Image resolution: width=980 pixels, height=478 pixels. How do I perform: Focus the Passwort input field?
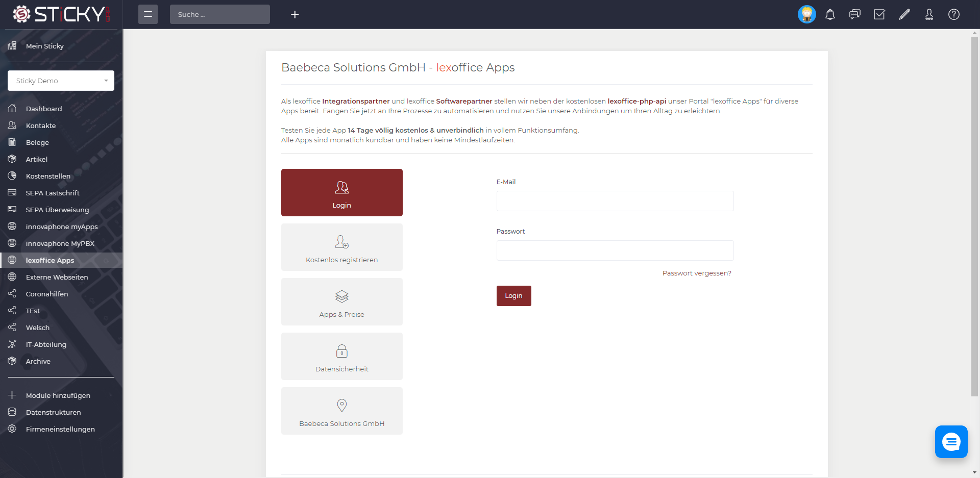click(x=615, y=250)
